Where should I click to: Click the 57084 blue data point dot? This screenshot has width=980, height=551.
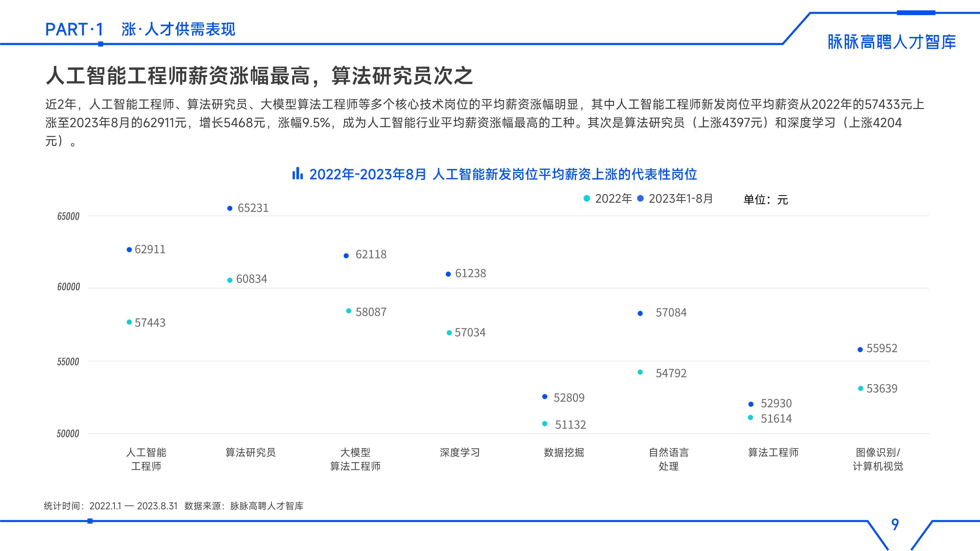(640, 313)
